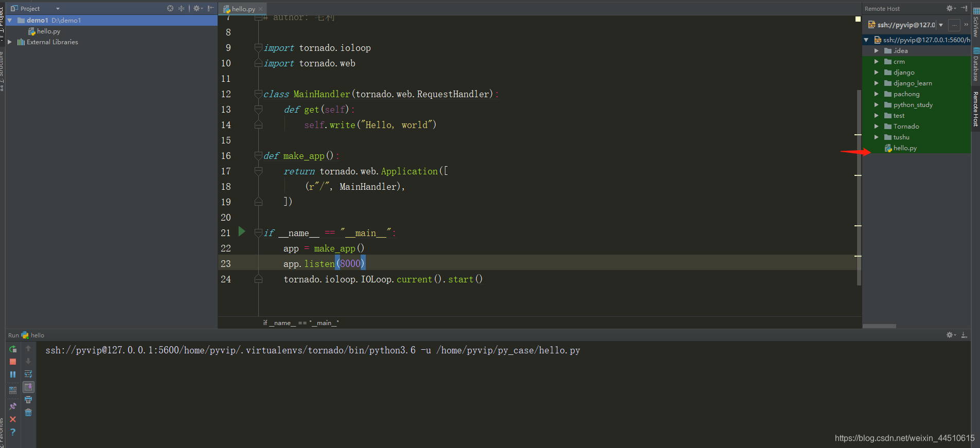Open Project panel settings gear
The width and height of the screenshot is (980, 448).
pos(198,8)
